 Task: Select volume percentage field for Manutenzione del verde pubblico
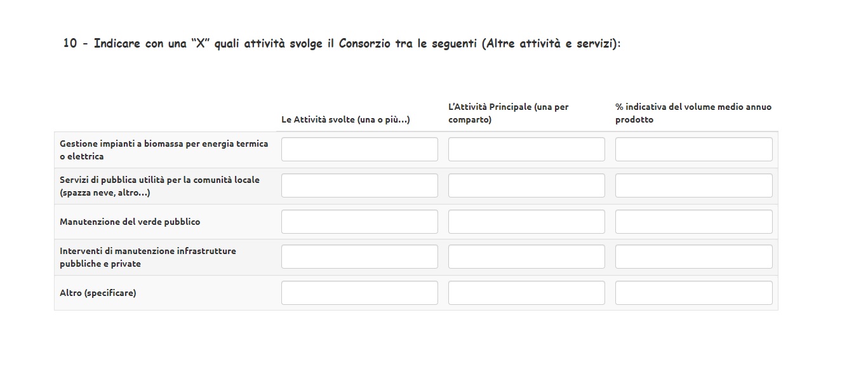point(693,222)
